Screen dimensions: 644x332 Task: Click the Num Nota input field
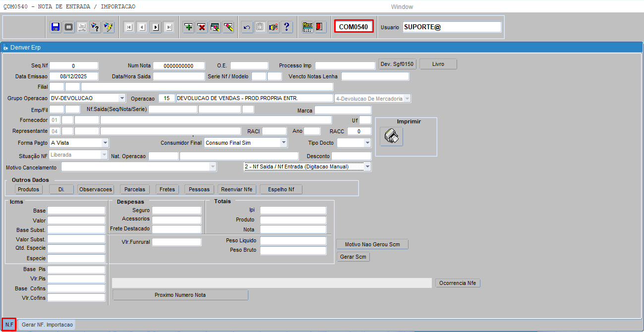(x=178, y=66)
